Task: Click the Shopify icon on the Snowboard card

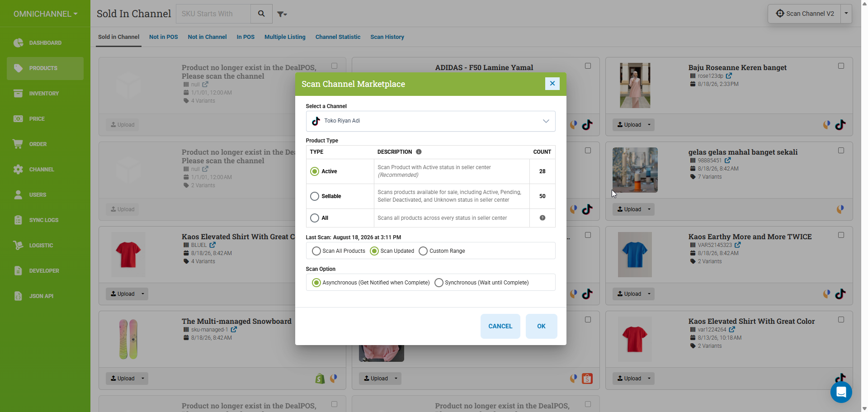Action: click(x=320, y=379)
